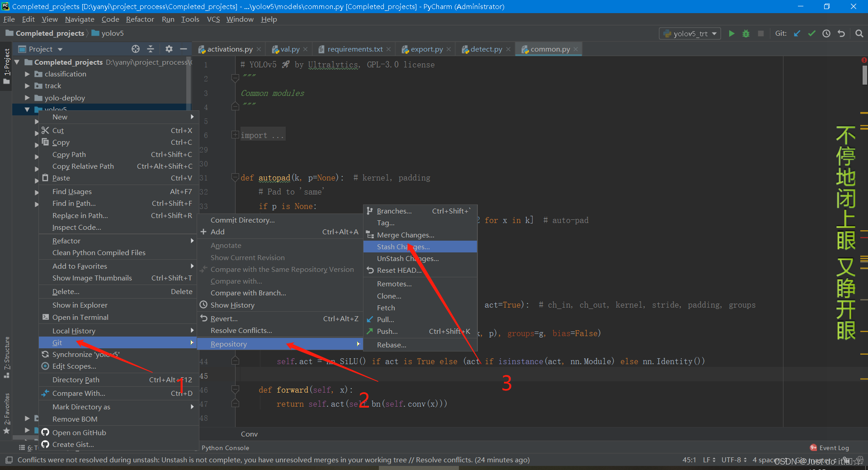
Task: Collapse all in Project panel
Action: (151, 49)
